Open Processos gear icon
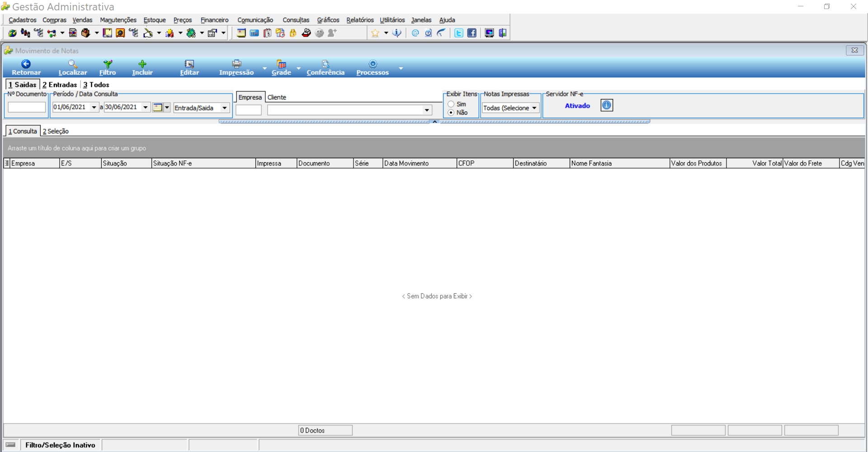This screenshot has width=868, height=452. pyautogui.click(x=373, y=64)
